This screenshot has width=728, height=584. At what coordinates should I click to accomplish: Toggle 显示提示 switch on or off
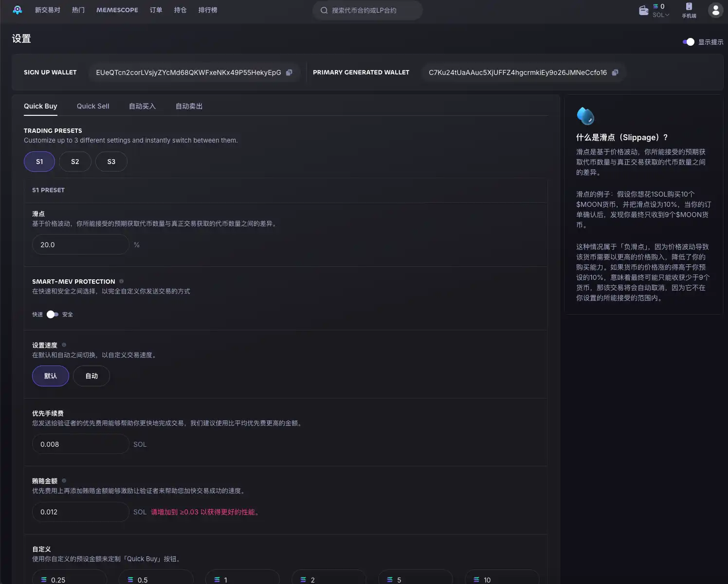coord(689,42)
